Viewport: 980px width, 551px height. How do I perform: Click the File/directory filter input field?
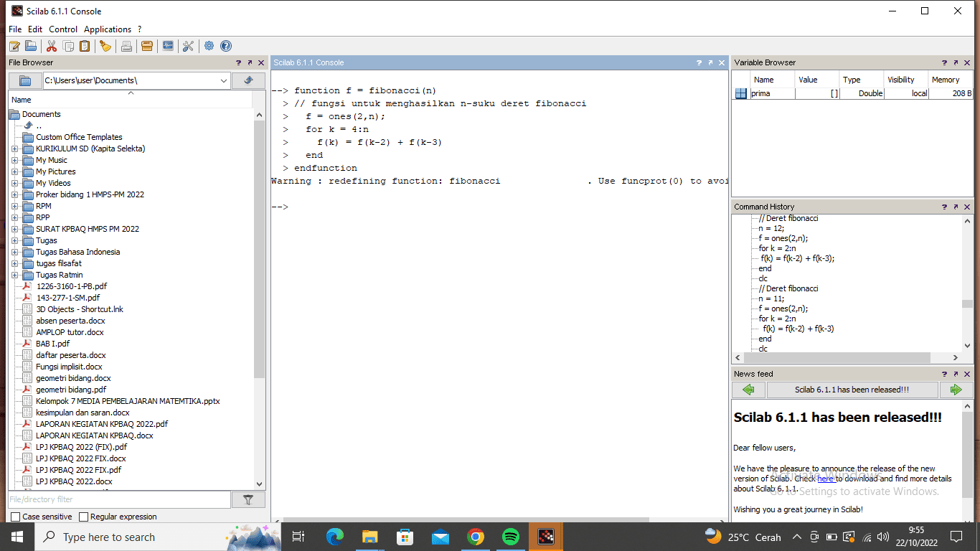(119, 499)
